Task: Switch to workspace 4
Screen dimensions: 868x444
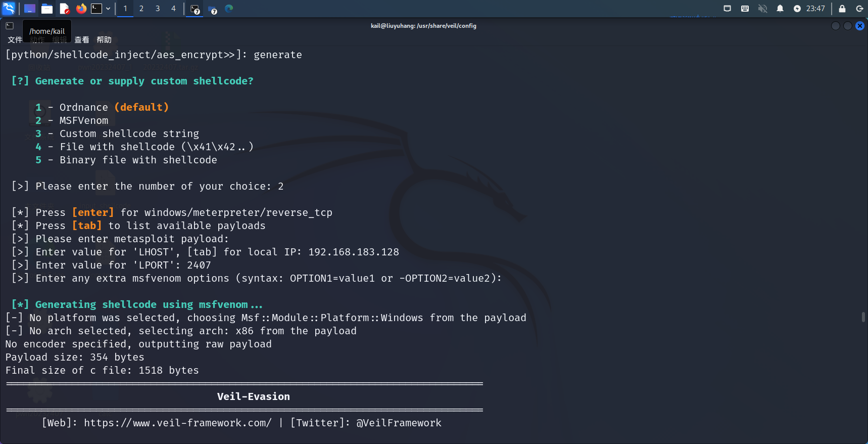Action: [x=173, y=9]
